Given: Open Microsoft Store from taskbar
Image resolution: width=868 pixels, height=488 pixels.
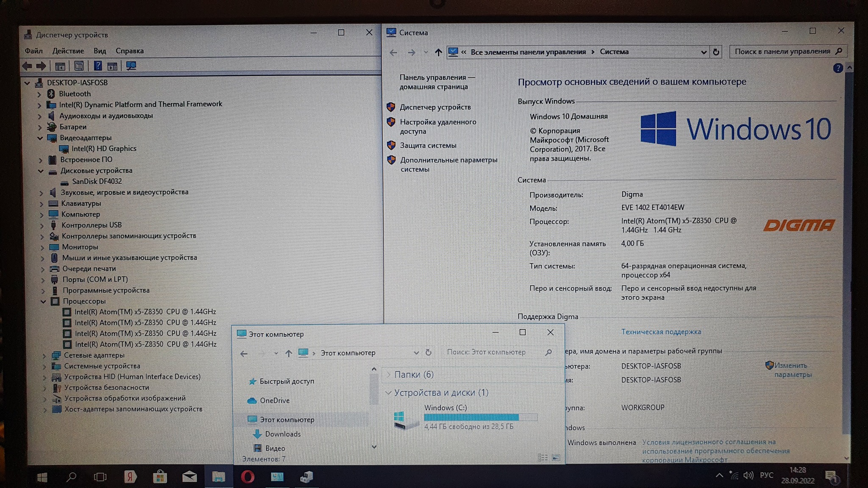Looking at the screenshot, I should pos(160,477).
